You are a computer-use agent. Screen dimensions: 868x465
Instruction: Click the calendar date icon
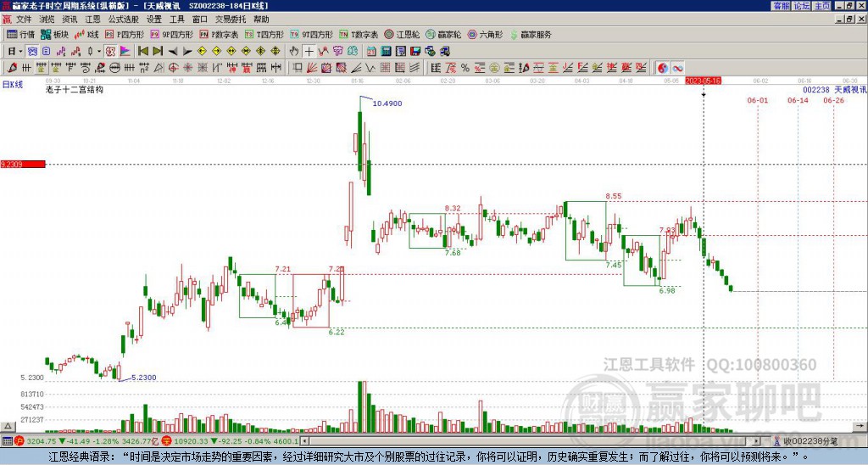point(371,52)
